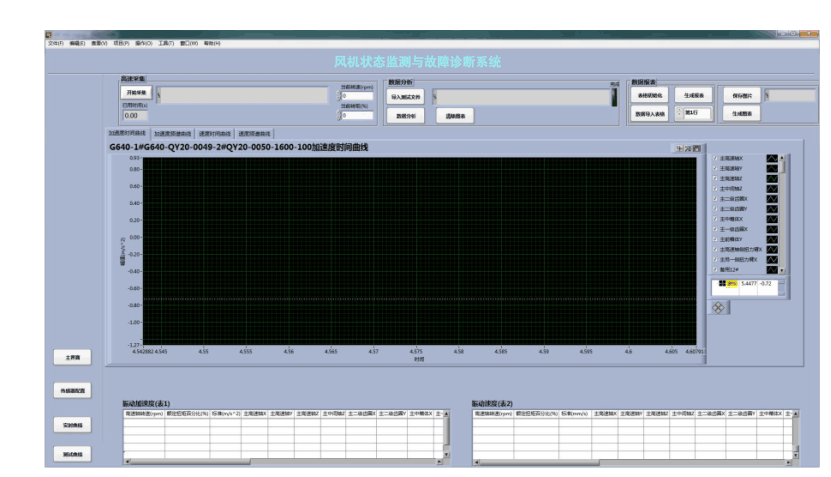Switch to the 速度时间曲线 tab
The height and width of the screenshot is (477, 831).
(x=214, y=133)
